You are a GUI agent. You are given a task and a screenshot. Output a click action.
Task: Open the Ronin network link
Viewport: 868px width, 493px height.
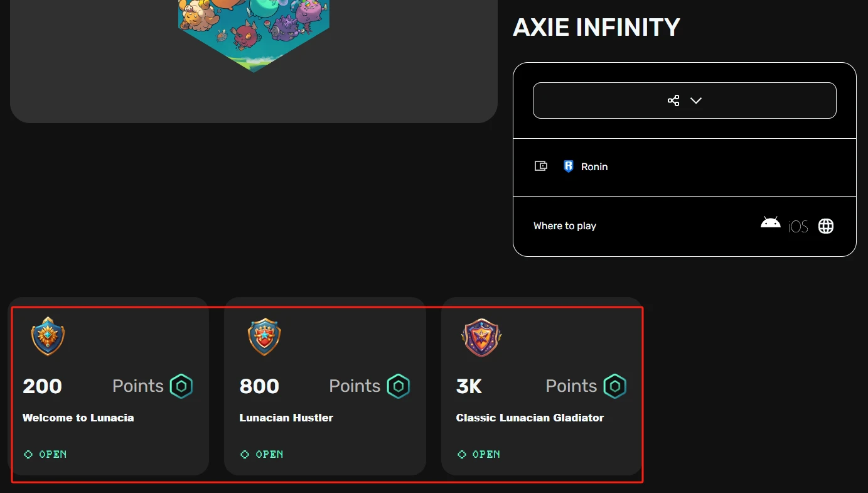pos(594,167)
